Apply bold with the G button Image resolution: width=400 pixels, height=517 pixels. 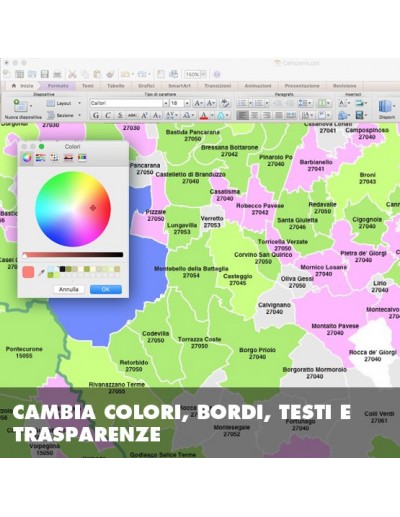[x=96, y=115]
